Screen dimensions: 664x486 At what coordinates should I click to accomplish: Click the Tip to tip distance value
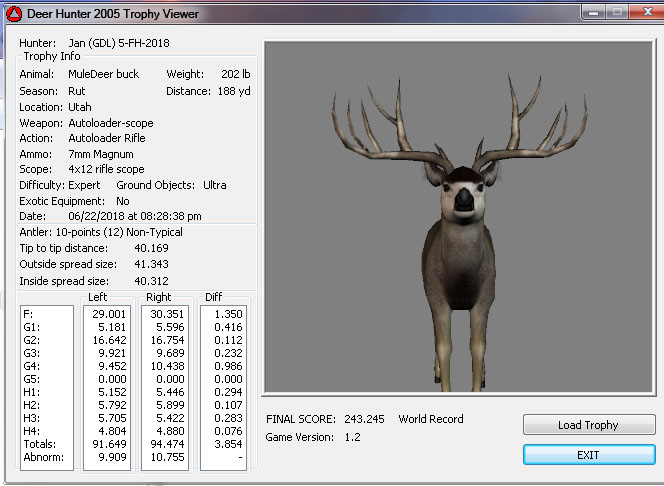click(x=151, y=247)
